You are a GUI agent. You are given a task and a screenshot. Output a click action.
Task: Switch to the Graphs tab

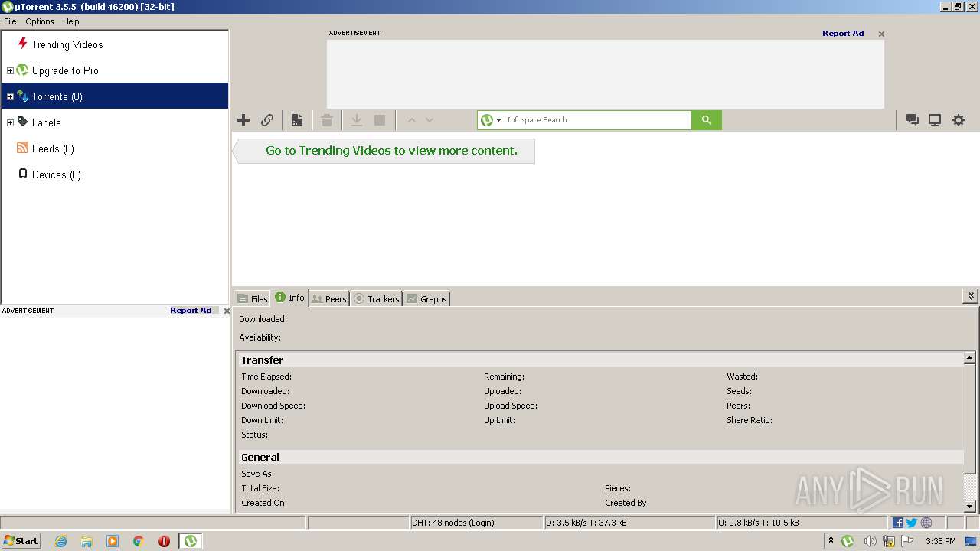426,299
